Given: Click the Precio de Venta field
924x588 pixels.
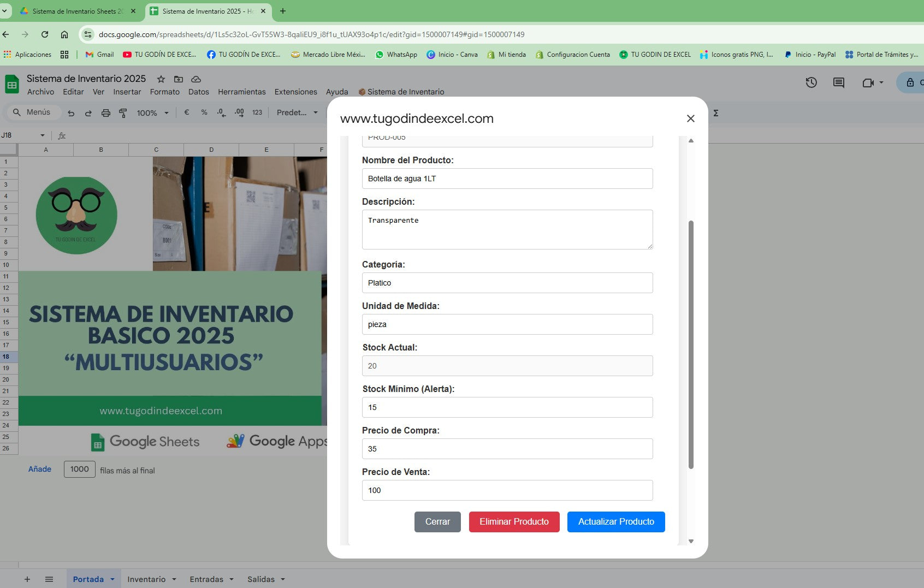Looking at the screenshot, I should (507, 490).
